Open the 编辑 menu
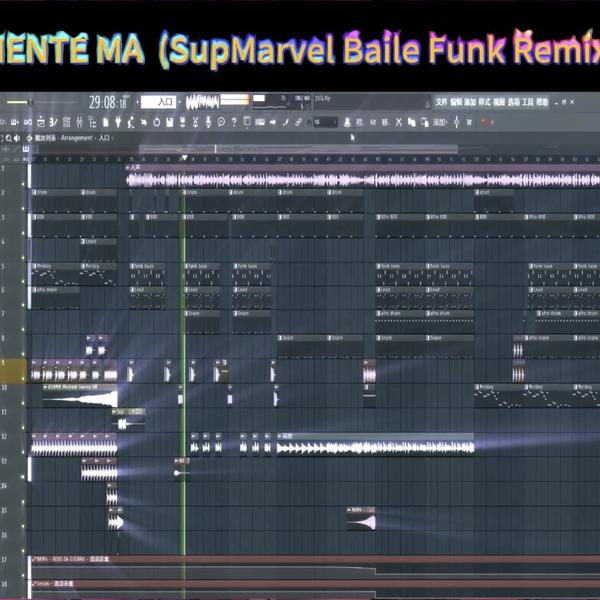 click(455, 102)
